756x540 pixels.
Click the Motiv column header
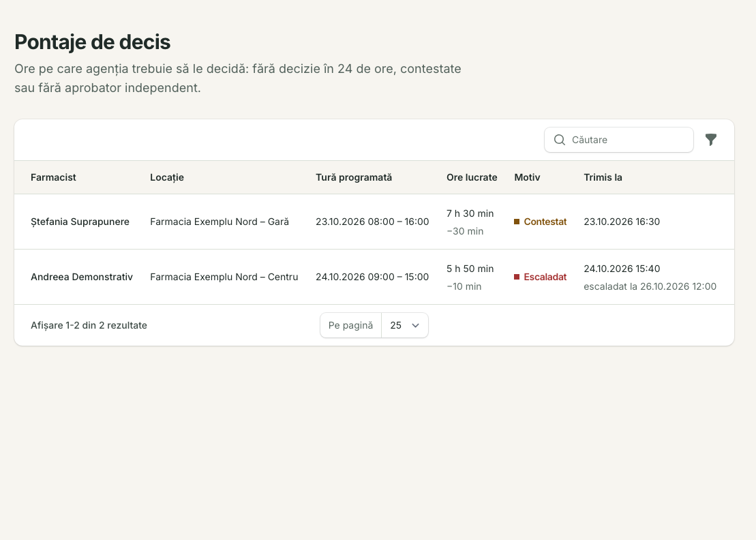[527, 177]
